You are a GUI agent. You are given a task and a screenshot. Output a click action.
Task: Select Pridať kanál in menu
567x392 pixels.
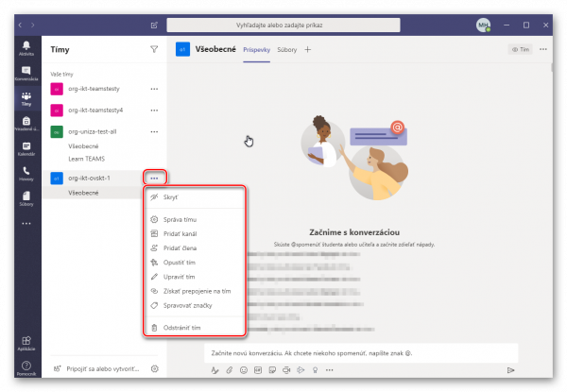(195, 233)
